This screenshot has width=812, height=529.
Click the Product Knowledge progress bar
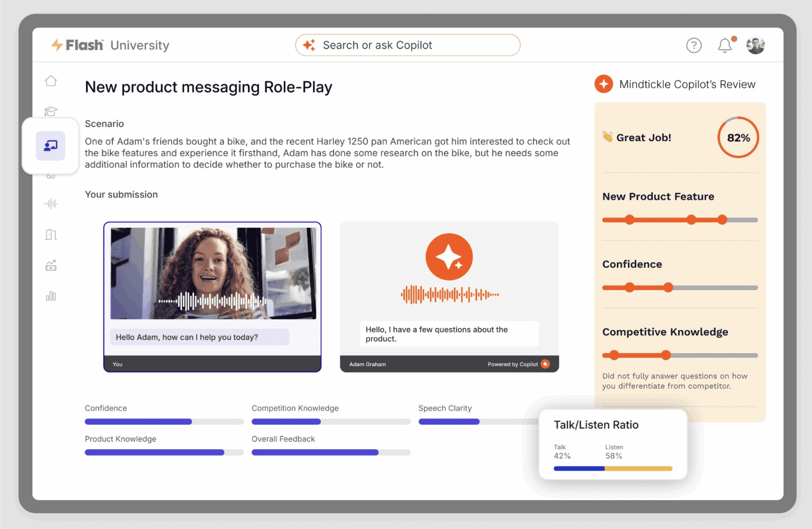point(164,452)
